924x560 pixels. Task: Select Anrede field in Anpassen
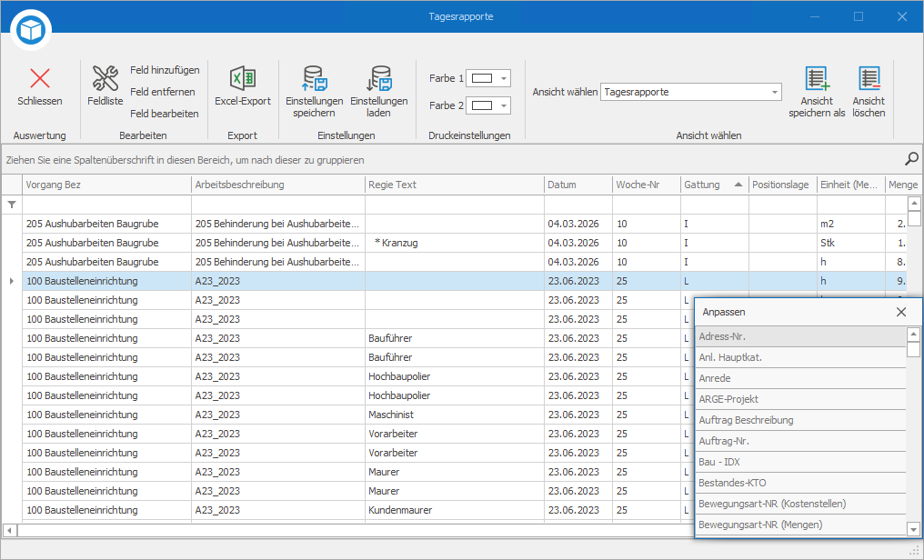click(x=800, y=378)
